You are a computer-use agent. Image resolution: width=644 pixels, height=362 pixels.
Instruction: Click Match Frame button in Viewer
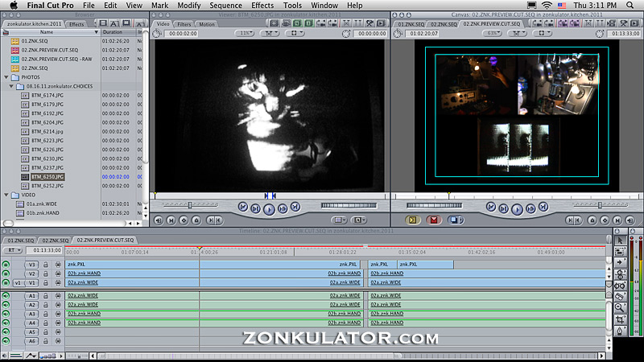point(159,220)
